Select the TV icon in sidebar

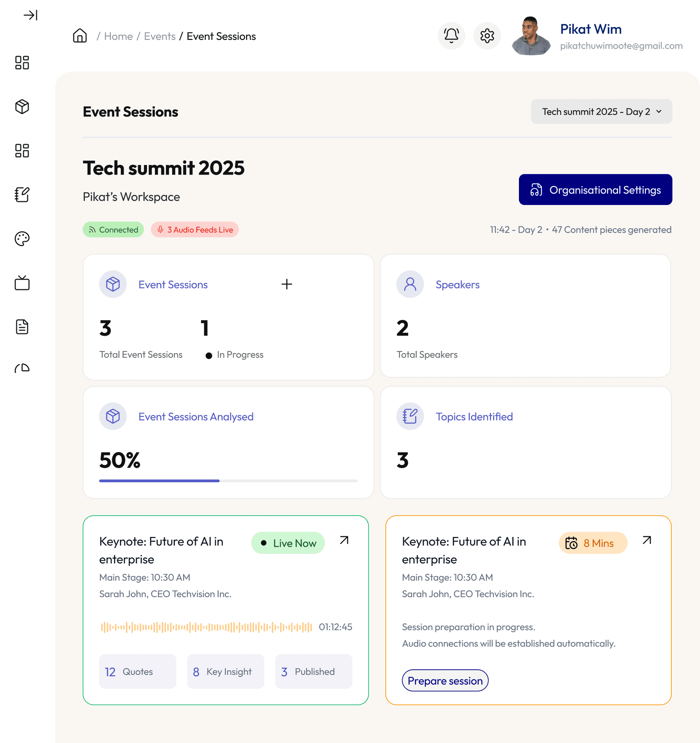pos(22,283)
